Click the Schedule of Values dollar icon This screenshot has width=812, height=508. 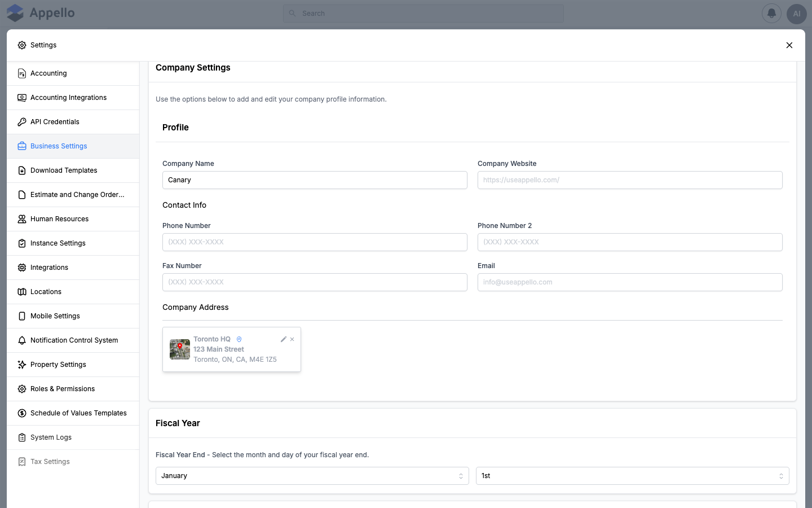(22, 413)
